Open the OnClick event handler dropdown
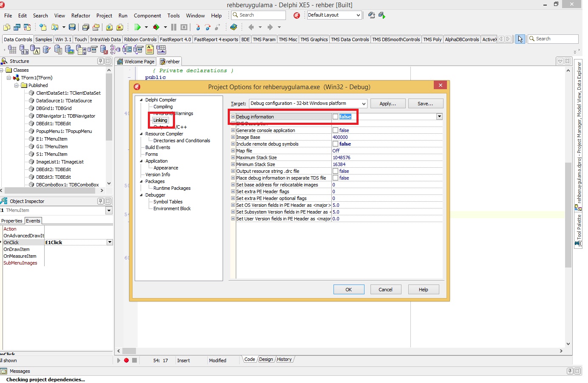Image resolution: width=588 pixels, height=383 pixels. click(110, 242)
